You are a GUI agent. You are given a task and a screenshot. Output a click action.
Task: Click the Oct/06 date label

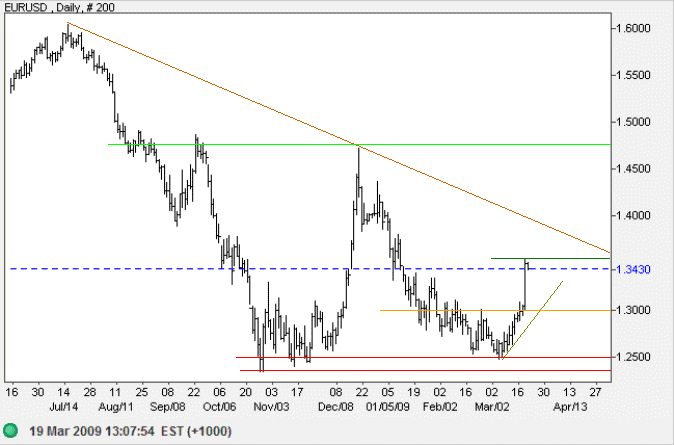(x=219, y=406)
